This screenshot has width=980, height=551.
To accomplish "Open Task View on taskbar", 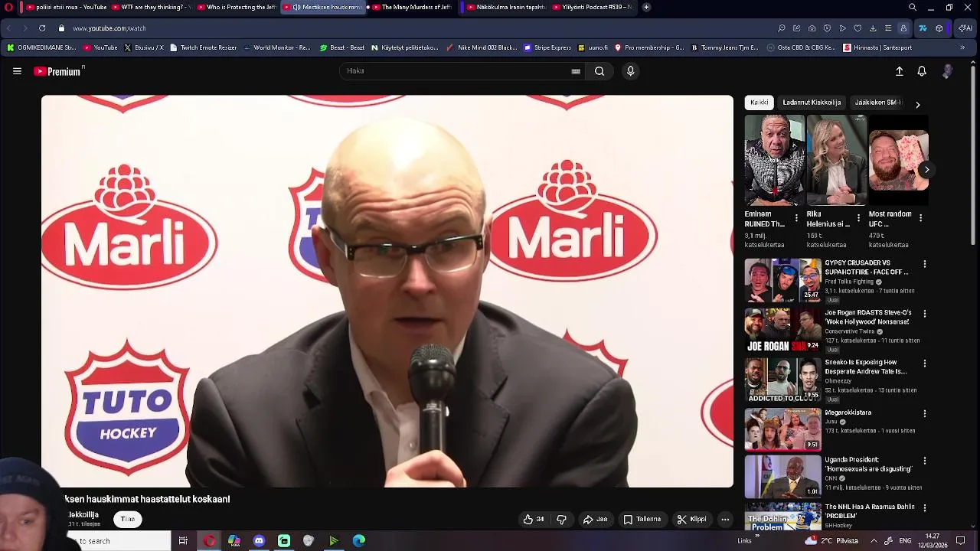I will pyautogui.click(x=183, y=541).
